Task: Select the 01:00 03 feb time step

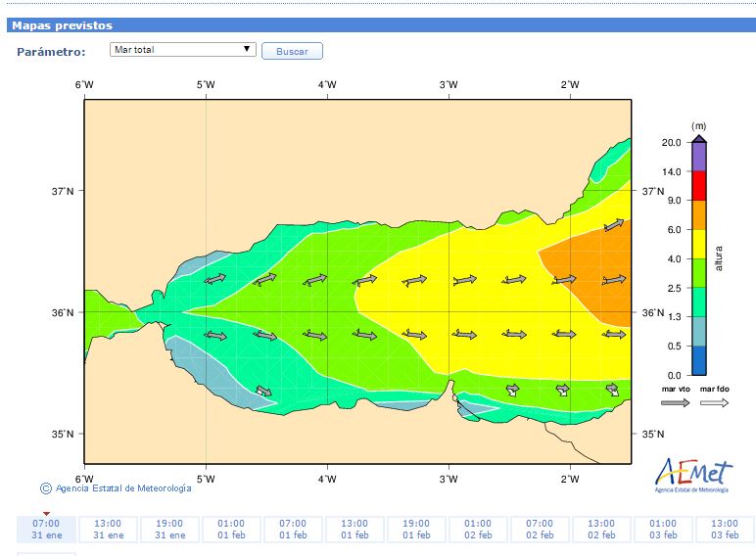Action: pos(663,530)
